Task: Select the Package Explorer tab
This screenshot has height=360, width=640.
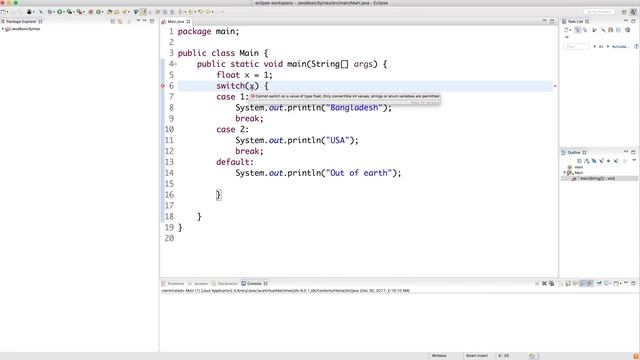Action: point(21,21)
